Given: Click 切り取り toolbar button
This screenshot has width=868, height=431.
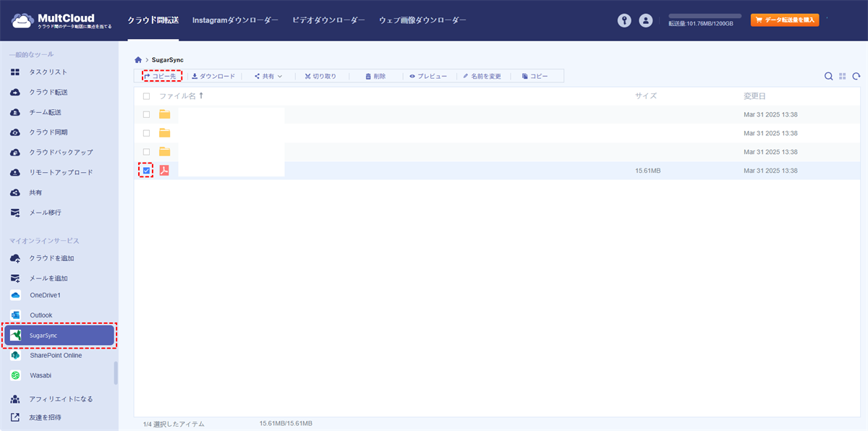Looking at the screenshot, I should 320,76.
